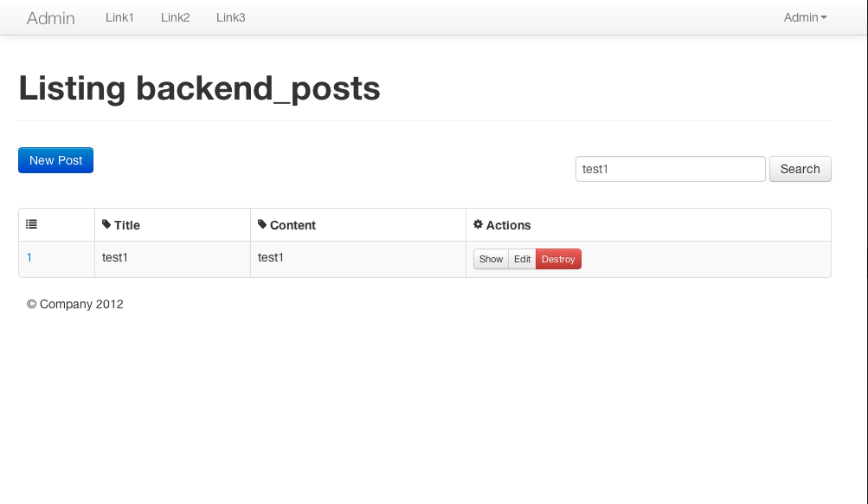Click the tag icon beside Content

262,224
